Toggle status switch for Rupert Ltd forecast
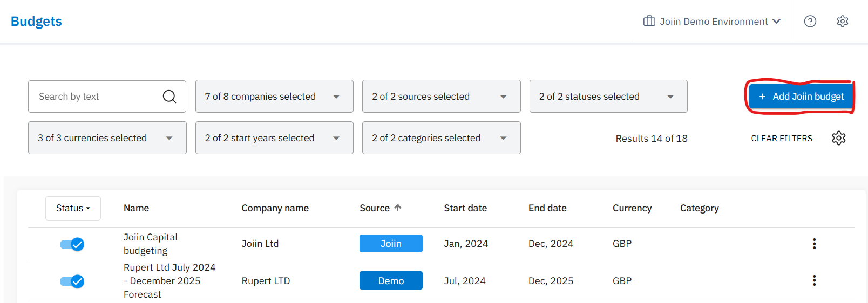Image resolution: width=868 pixels, height=303 pixels. (x=72, y=281)
